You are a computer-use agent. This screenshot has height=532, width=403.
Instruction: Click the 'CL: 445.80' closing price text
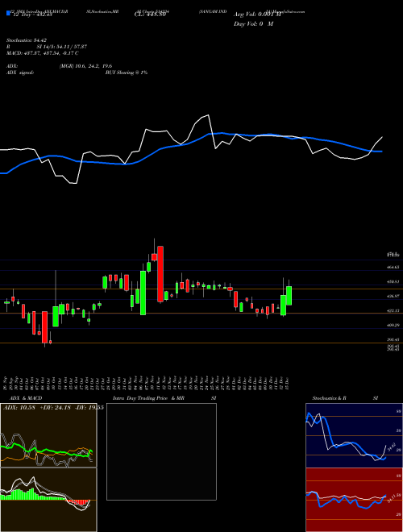pos(150,15)
